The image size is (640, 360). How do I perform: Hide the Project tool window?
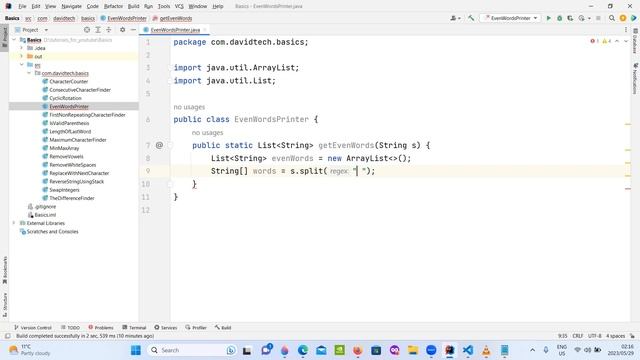(x=133, y=30)
